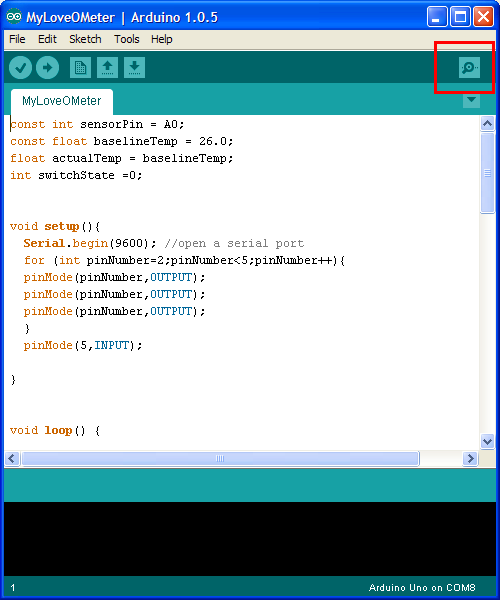Click the horizontal scrollbar right arrow
500x600 pixels.
[471, 458]
